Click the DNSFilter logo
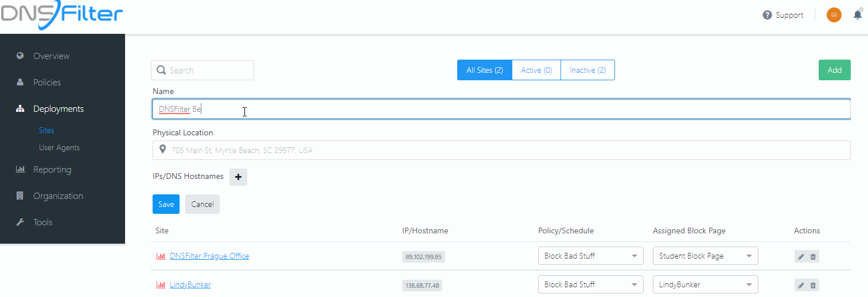 (x=61, y=14)
